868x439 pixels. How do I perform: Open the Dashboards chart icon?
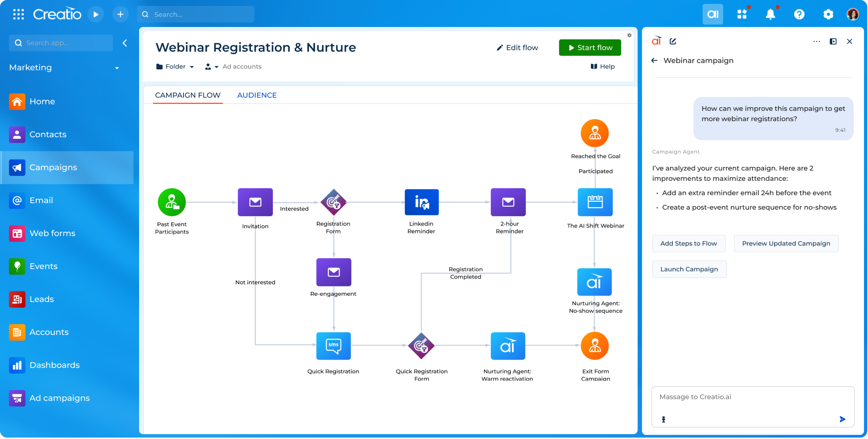click(x=17, y=365)
